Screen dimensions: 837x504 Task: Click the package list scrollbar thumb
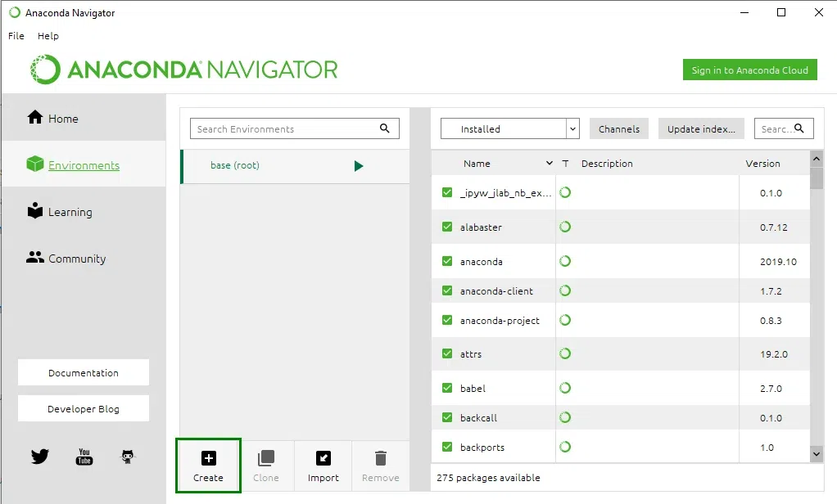(x=817, y=178)
